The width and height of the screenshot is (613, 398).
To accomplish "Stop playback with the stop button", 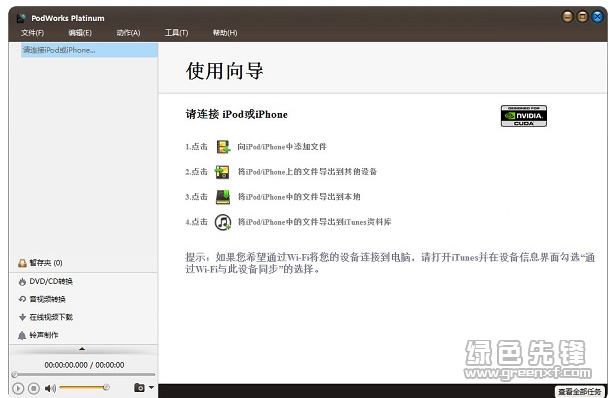I will (x=34, y=388).
